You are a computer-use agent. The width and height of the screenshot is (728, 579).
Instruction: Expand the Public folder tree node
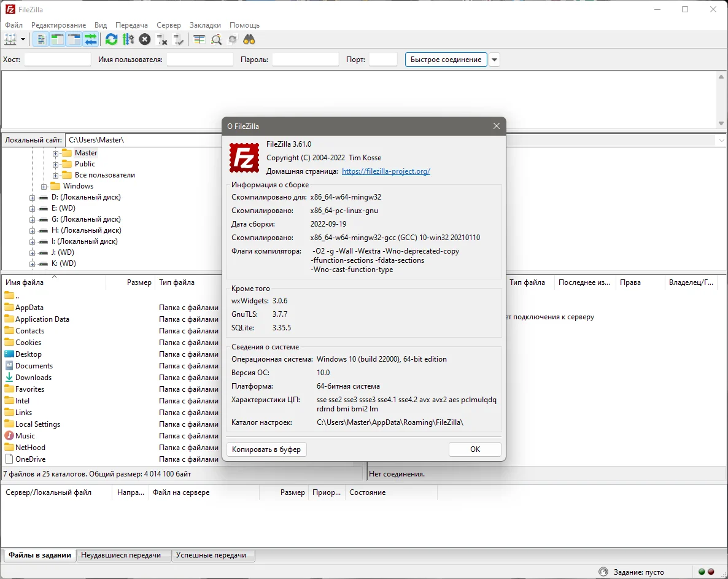tap(55, 165)
